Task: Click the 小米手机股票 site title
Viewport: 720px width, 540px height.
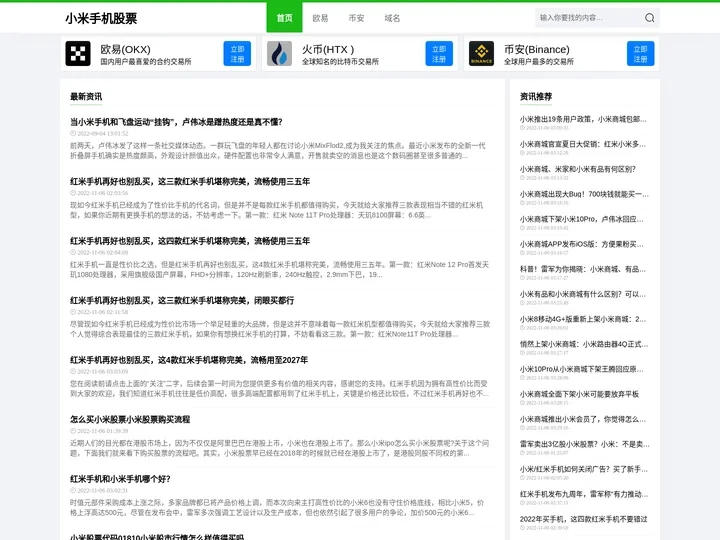Action: click(x=101, y=18)
